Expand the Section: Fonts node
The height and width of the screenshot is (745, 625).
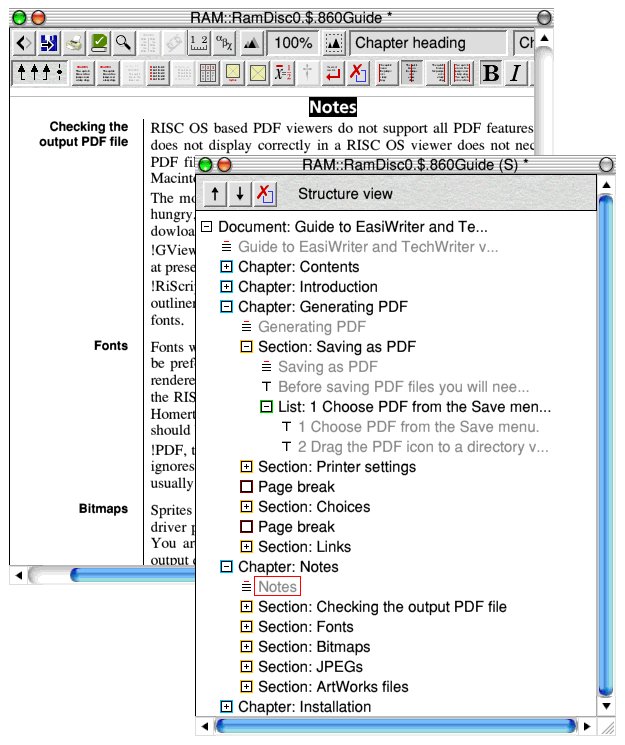point(246,627)
